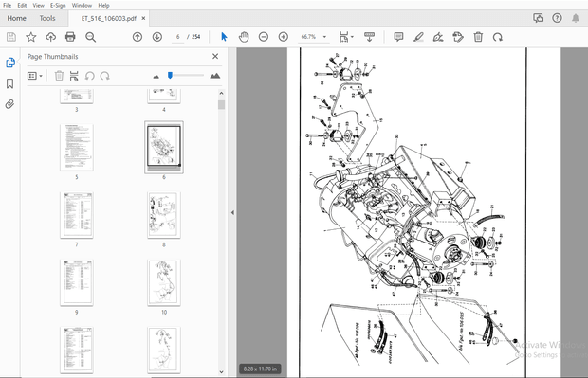The width and height of the screenshot is (588, 378).
Task: Click the thumbnail size slider handle
Action: click(170, 75)
